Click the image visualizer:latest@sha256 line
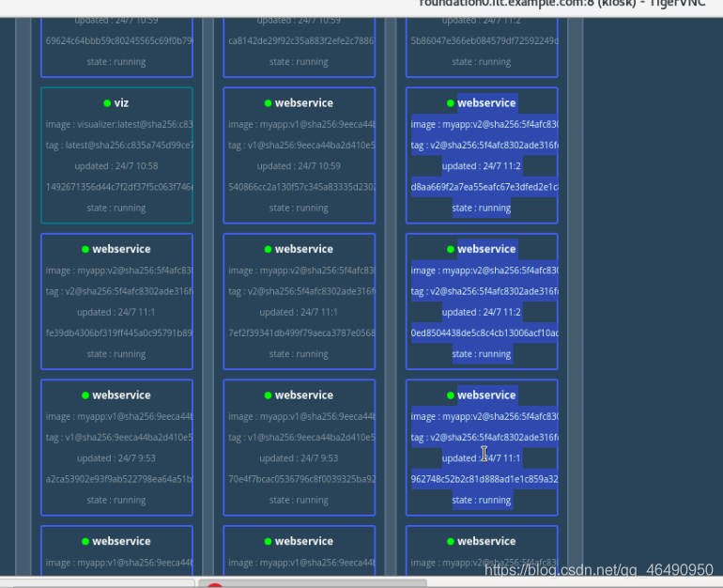The width and height of the screenshot is (723, 588). click(x=119, y=125)
